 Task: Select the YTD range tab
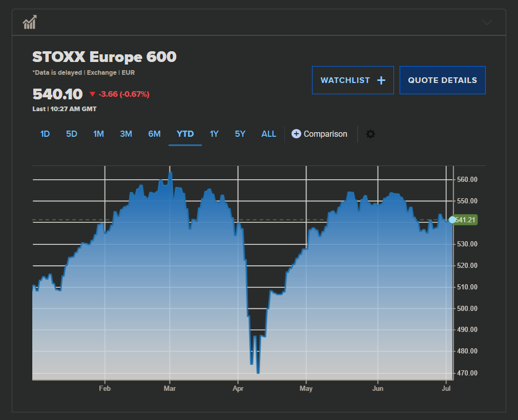185,134
